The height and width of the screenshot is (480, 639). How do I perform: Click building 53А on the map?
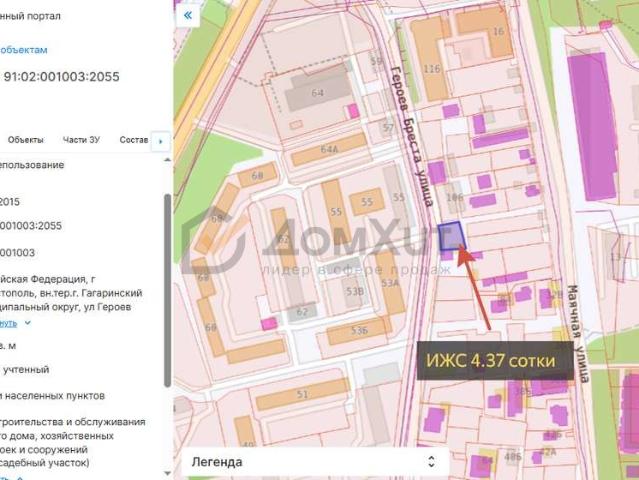(390, 283)
